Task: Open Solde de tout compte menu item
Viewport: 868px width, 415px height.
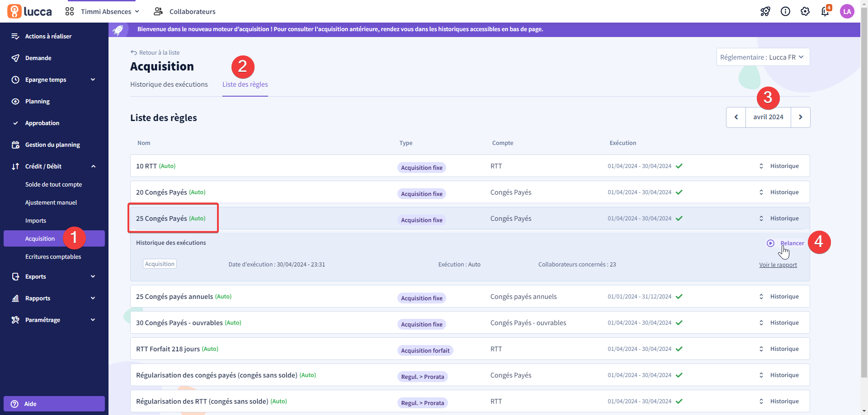Action: (x=53, y=184)
